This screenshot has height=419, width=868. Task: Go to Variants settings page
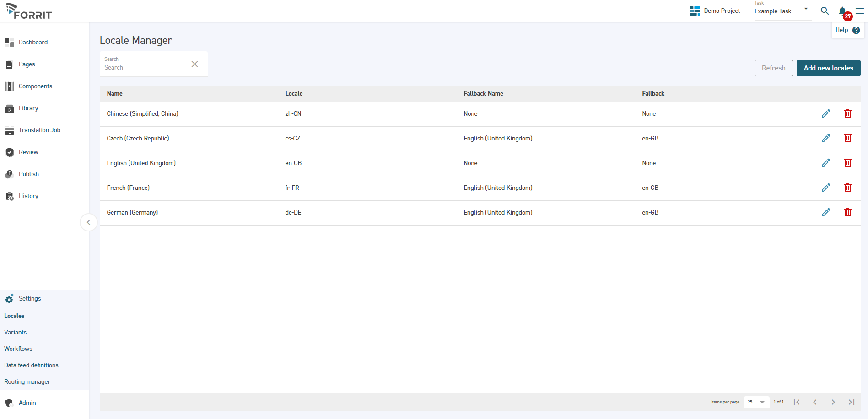point(16,333)
